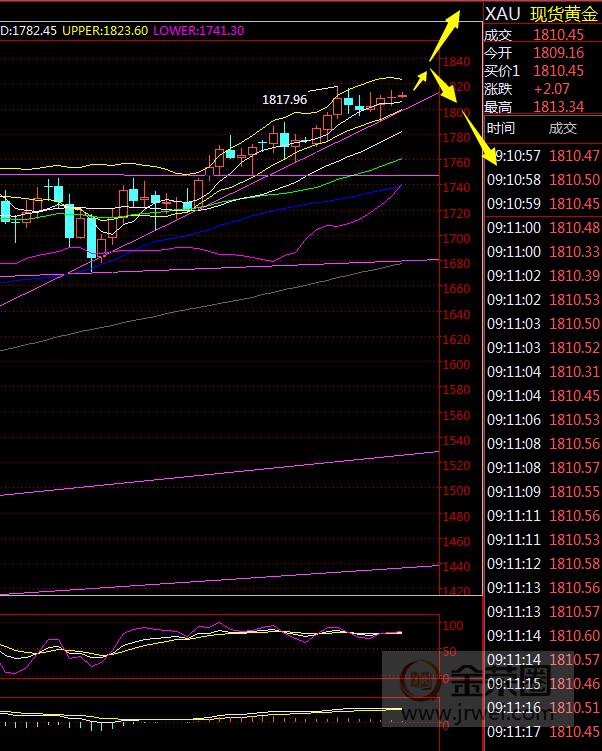
Task: Select the last tick at 09:11:17
Action: pos(542,732)
